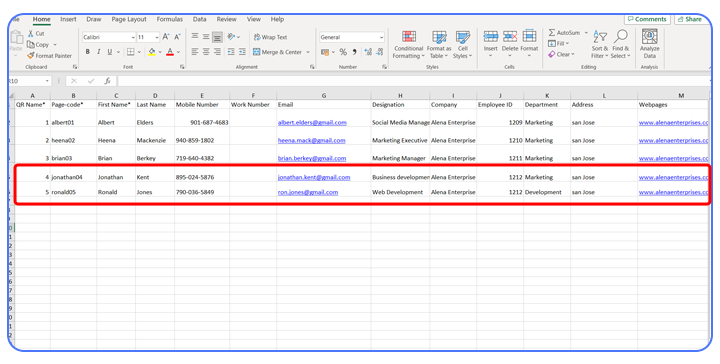The width and height of the screenshot is (720, 364).
Task: Center text horizontally in Alignment group
Action: (x=206, y=52)
